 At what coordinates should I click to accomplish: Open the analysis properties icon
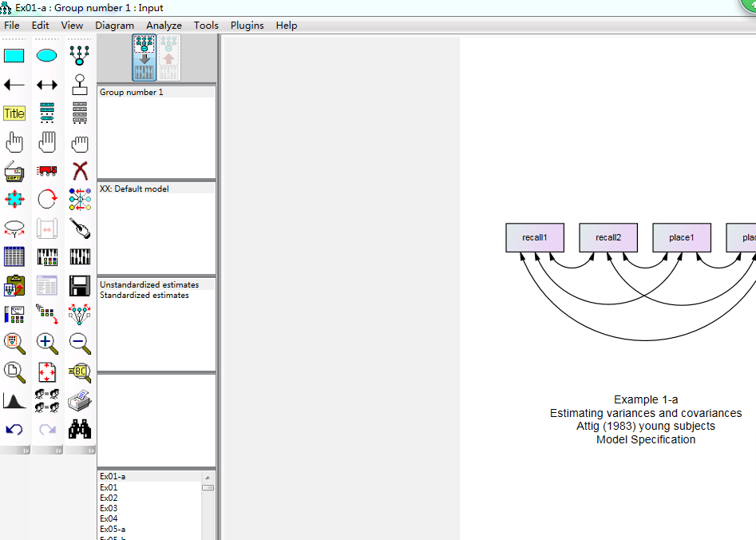click(47, 256)
